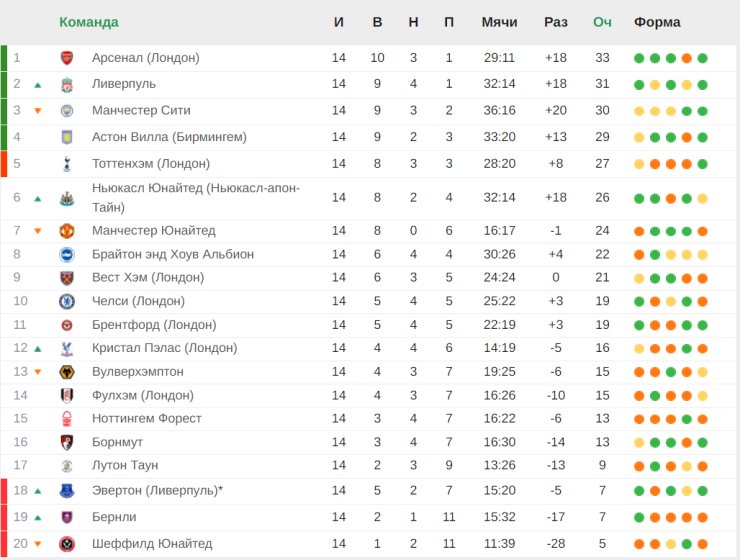Click green up arrow beside Newcastle's position
Viewport: 740px width, 560px height.
point(38,199)
